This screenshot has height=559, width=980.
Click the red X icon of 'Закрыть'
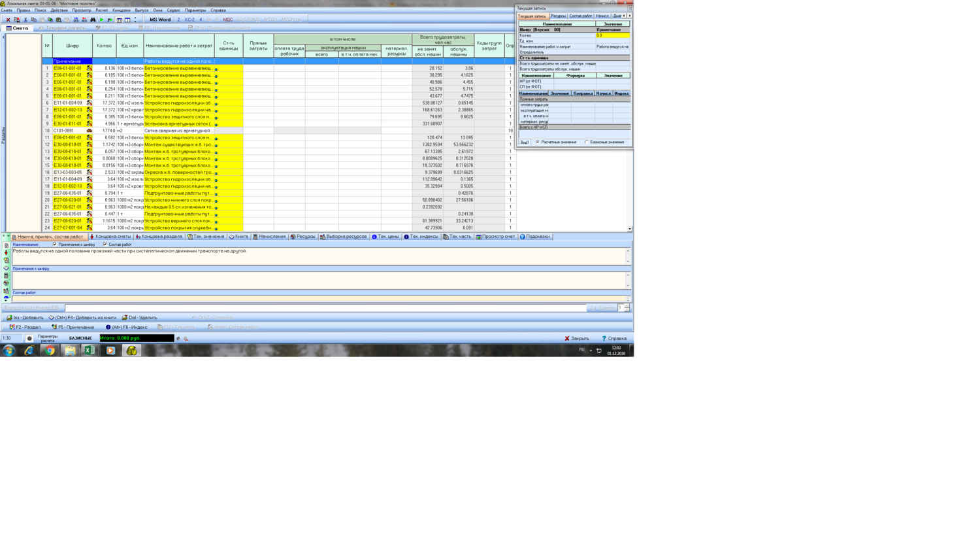click(567, 339)
